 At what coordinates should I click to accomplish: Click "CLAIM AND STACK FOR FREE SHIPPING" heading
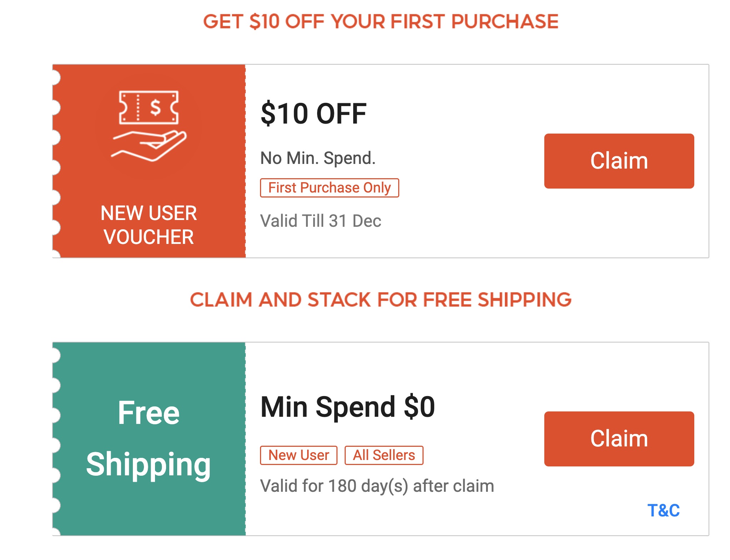tap(380, 299)
